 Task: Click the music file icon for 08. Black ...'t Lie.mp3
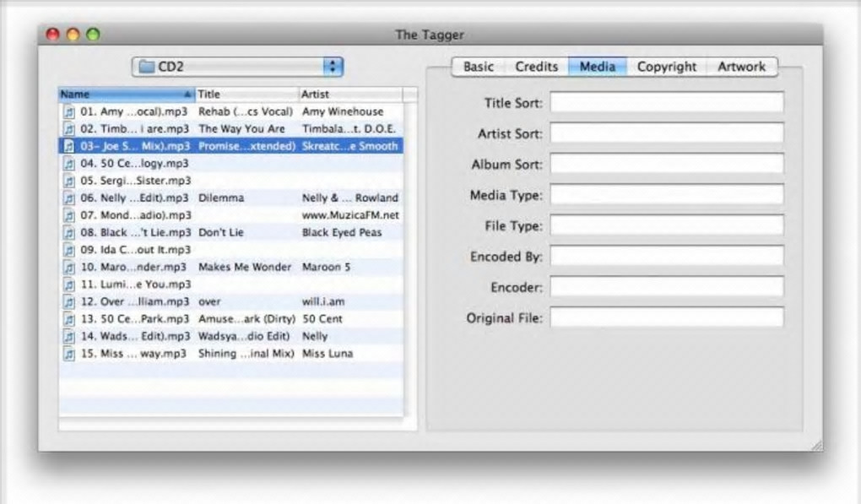tap(69, 233)
